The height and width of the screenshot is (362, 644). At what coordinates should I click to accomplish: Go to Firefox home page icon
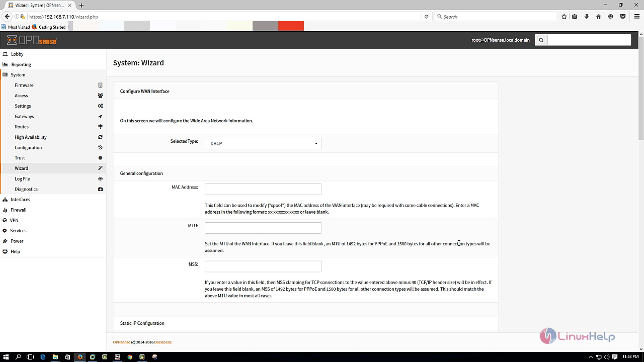(x=599, y=17)
